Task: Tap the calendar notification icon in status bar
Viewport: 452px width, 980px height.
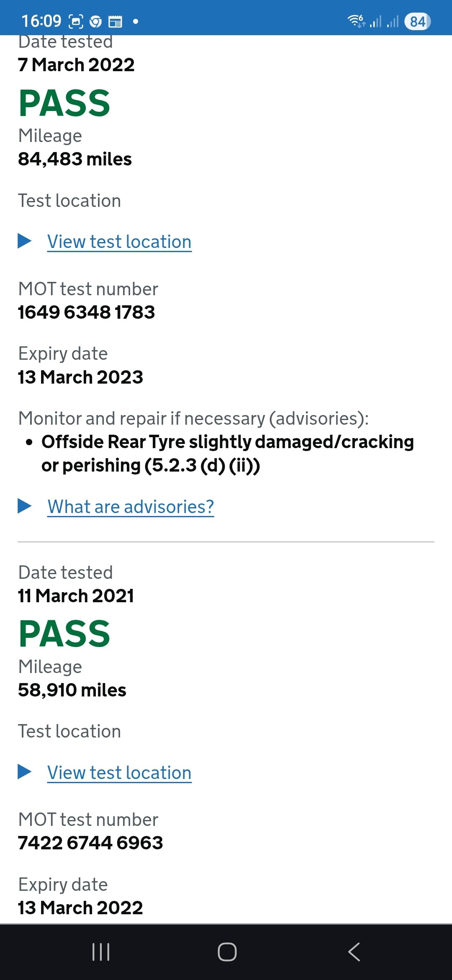Action: 115,21
